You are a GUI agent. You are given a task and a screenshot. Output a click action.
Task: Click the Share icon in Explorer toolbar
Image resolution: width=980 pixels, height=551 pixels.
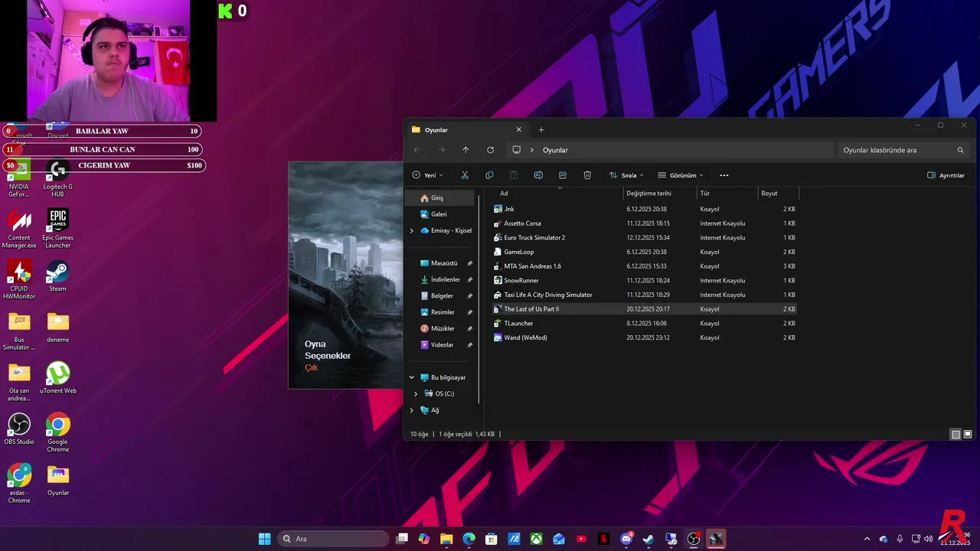coord(563,175)
